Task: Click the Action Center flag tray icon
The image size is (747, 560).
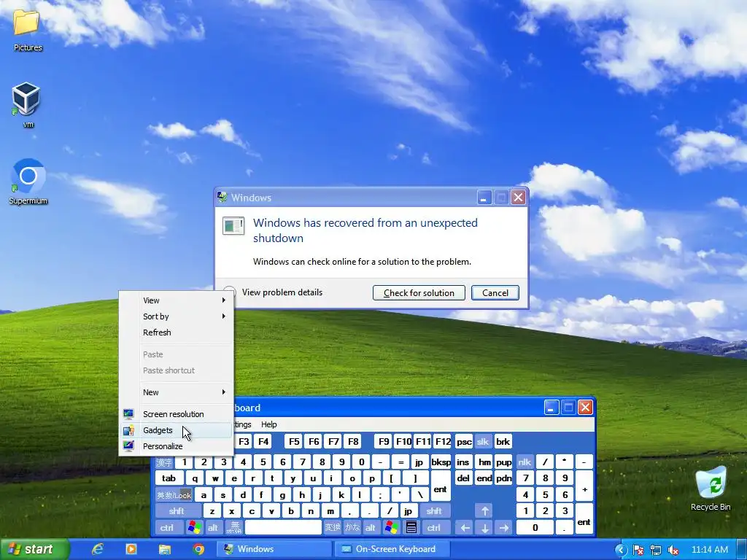Action: click(638, 550)
